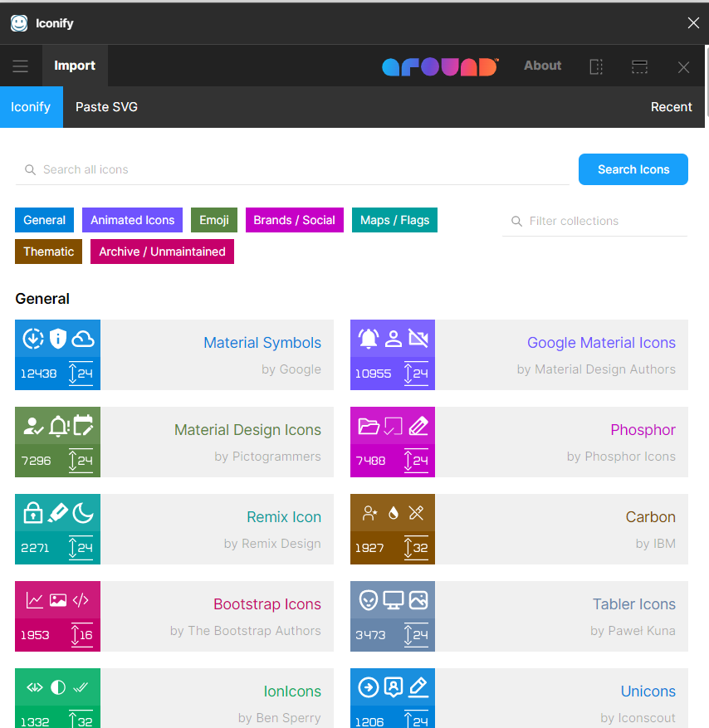Click the calendar edit icon in Material Design Icons

pyautogui.click(x=83, y=426)
